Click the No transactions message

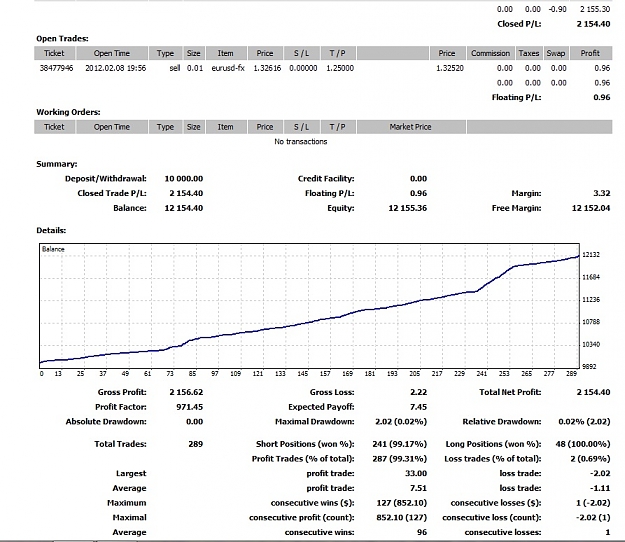(x=301, y=141)
